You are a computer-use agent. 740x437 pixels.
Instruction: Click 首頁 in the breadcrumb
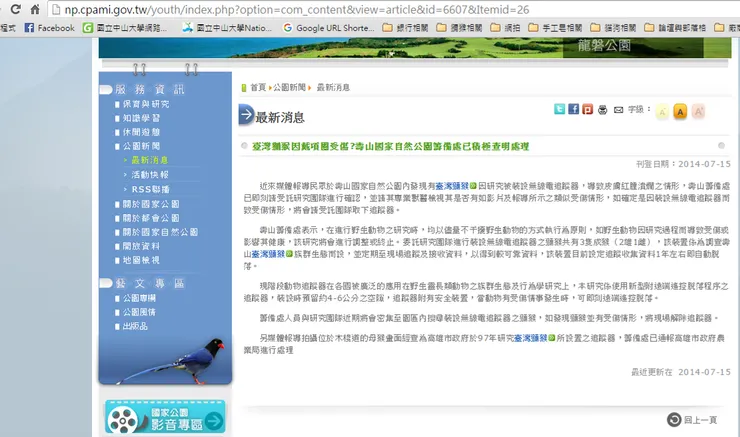pyautogui.click(x=258, y=87)
